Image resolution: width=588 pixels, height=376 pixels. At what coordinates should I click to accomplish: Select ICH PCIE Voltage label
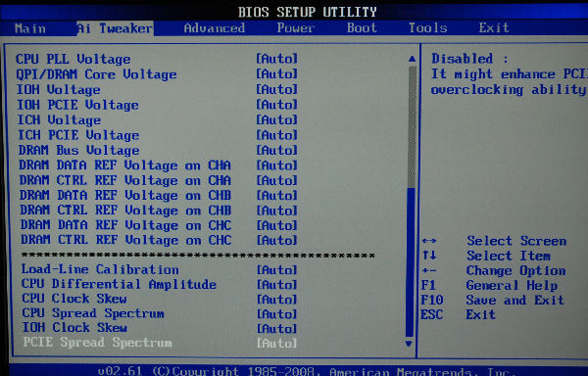point(78,135)
